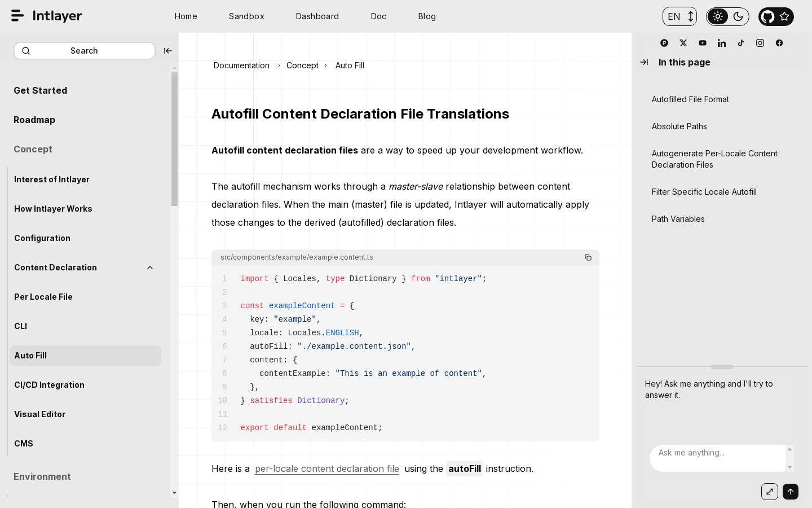Click the chat panel resize handle
This screenshot has height=508, width=812.
click(722, 367)
